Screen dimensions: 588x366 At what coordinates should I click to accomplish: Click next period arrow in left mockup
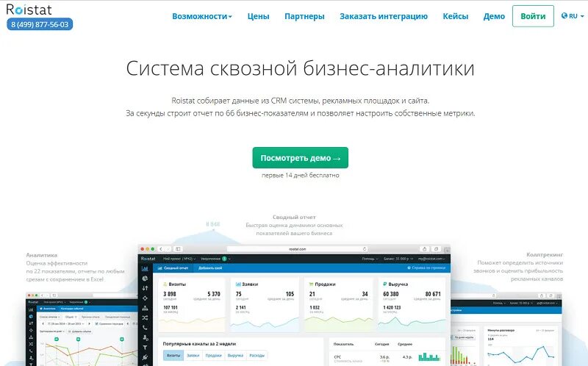pyautogui.click(x=89, y=323)
